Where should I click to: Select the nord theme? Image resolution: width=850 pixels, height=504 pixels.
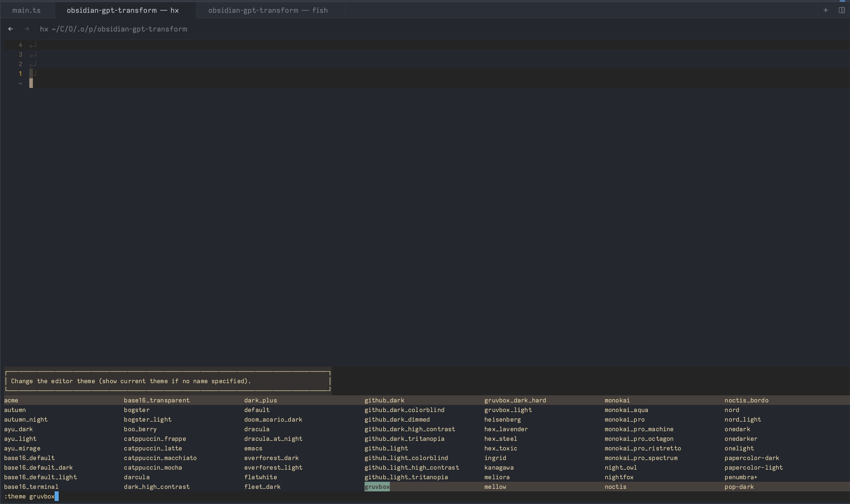coord(732,409)
